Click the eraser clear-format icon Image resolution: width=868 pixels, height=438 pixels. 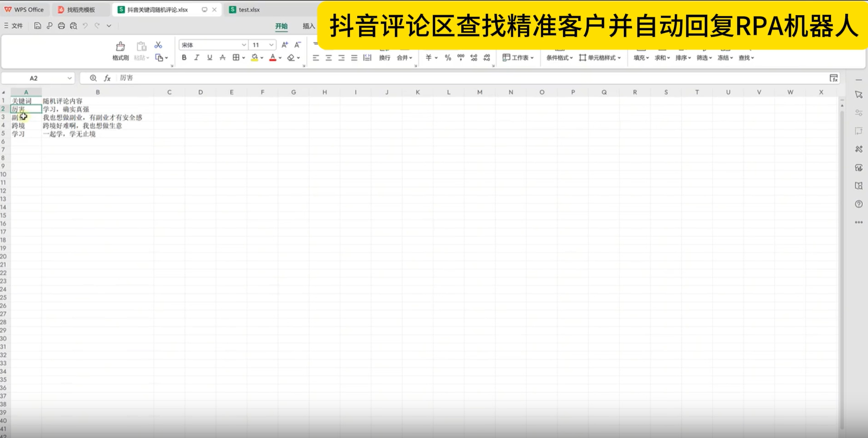[x=291, y=58]
